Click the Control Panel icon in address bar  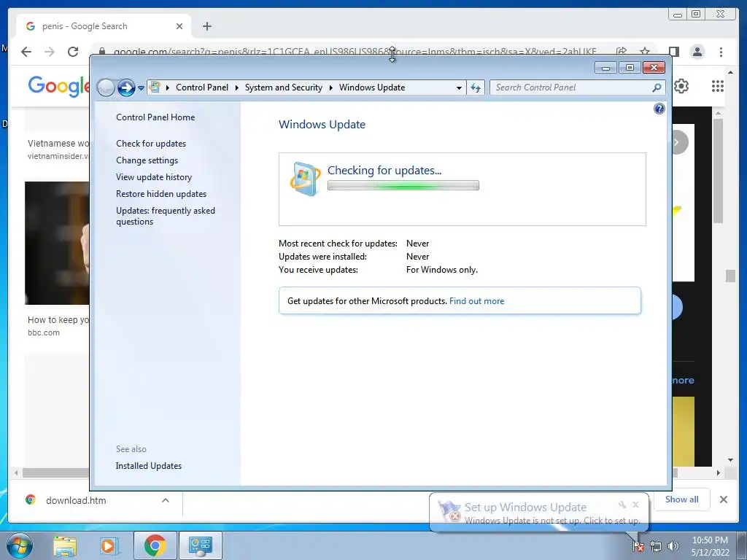pyautogui.click(x=155, y=87)
